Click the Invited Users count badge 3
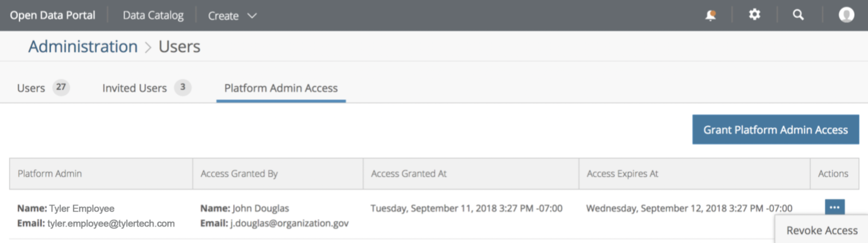 pos(183,87)
